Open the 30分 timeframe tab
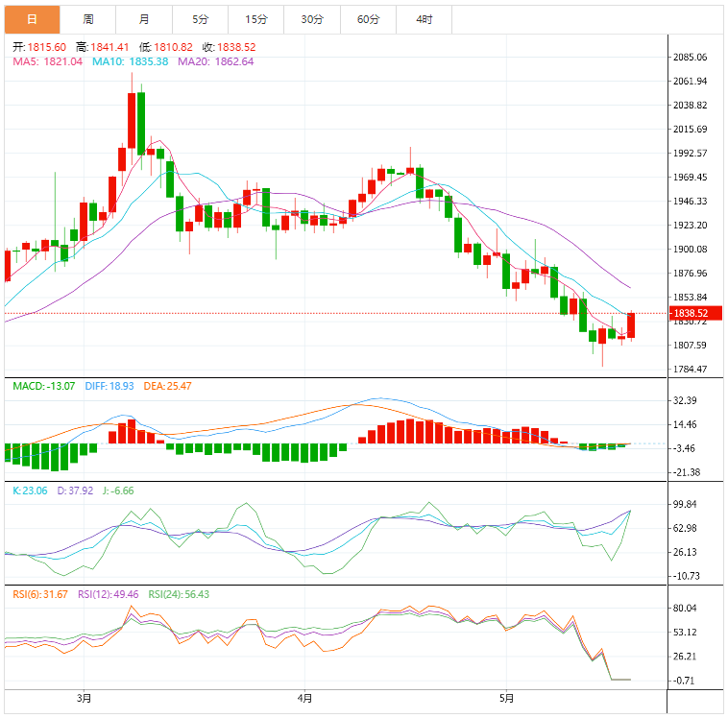The height and width of the screenshot is (718, 728). [x=312, y=19]
